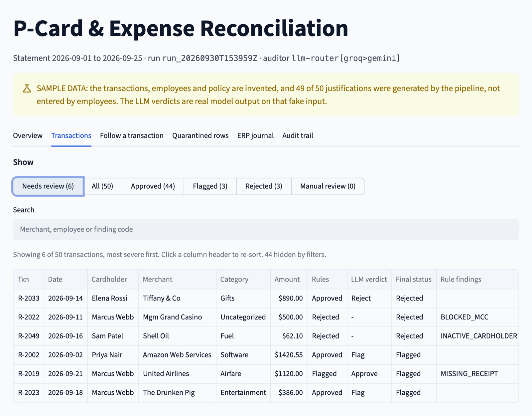
Task: Click the Sam Patel cardholder cell
Action: click(113, 336)
